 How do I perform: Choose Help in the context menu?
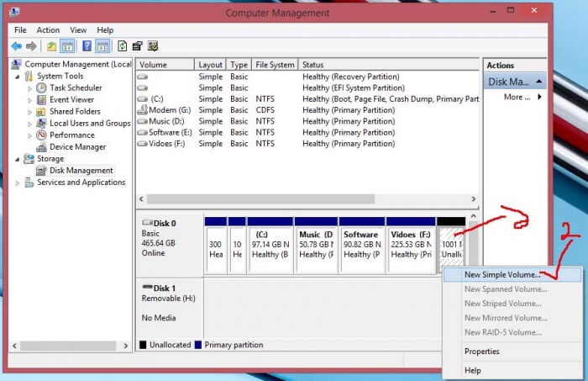pyautogui.click(x=512, y=371)
